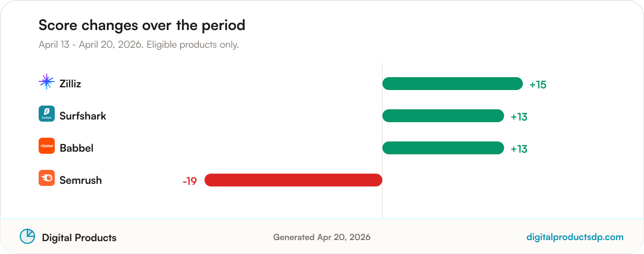Select the Surfshark product name
Screen dimensions: 644x254
tap(83, 116)
